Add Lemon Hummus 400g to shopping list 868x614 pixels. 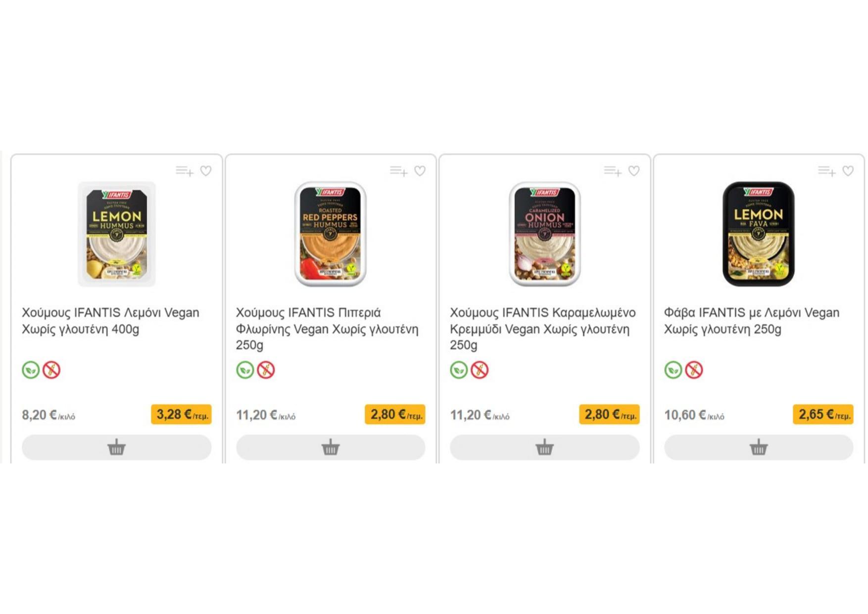coord(184,171)
